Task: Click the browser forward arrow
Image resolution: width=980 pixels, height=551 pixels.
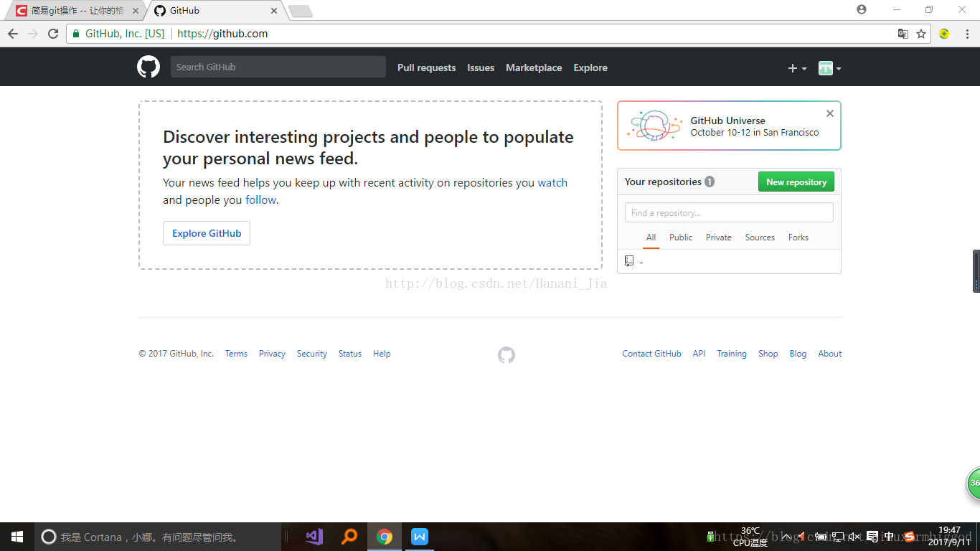Action: coord(33,34)
